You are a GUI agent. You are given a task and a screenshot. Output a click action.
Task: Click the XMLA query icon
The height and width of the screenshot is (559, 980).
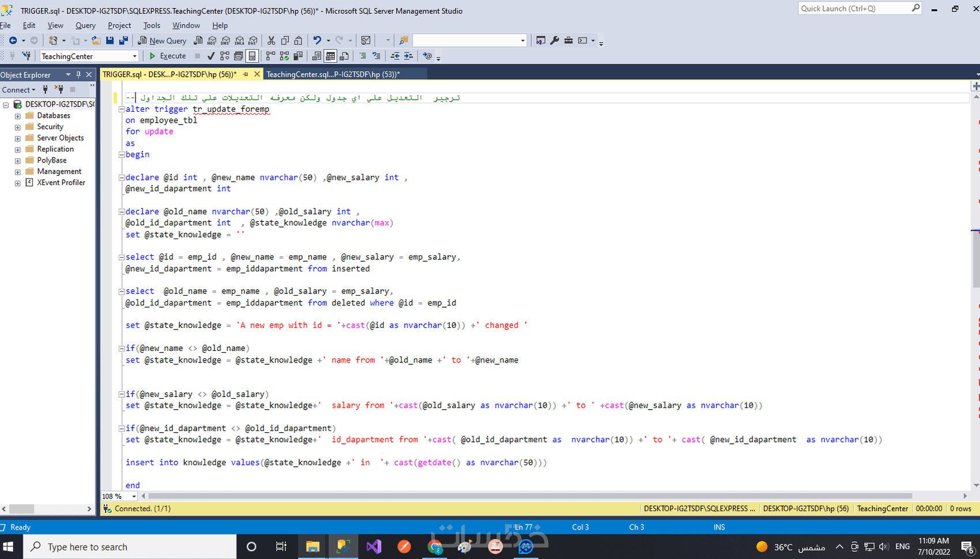[240, 40]
